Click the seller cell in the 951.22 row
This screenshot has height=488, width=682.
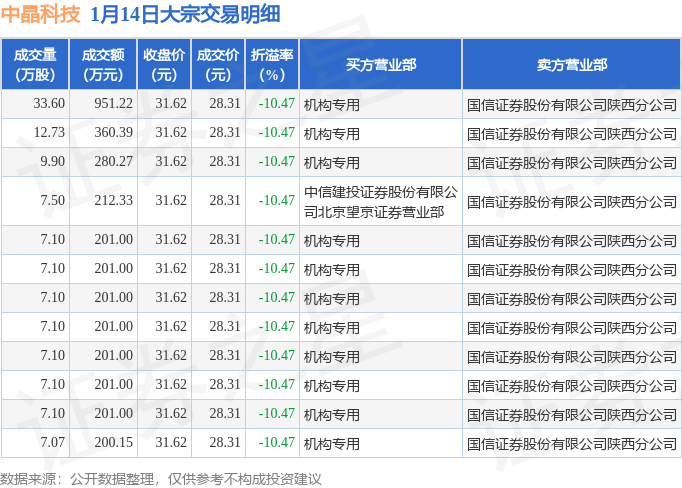coord(572,105)
